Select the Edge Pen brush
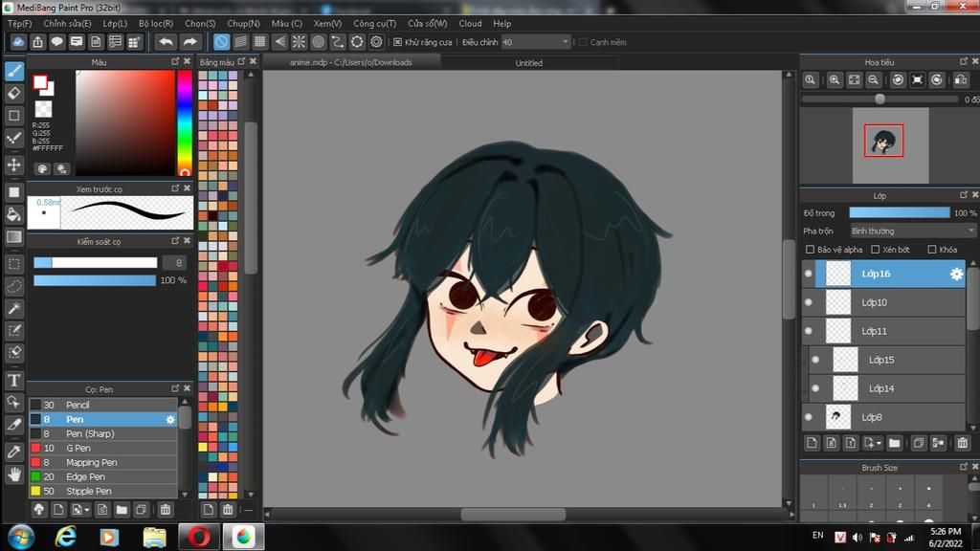Viewport: 980px width, 551px height. click(103, 476)
